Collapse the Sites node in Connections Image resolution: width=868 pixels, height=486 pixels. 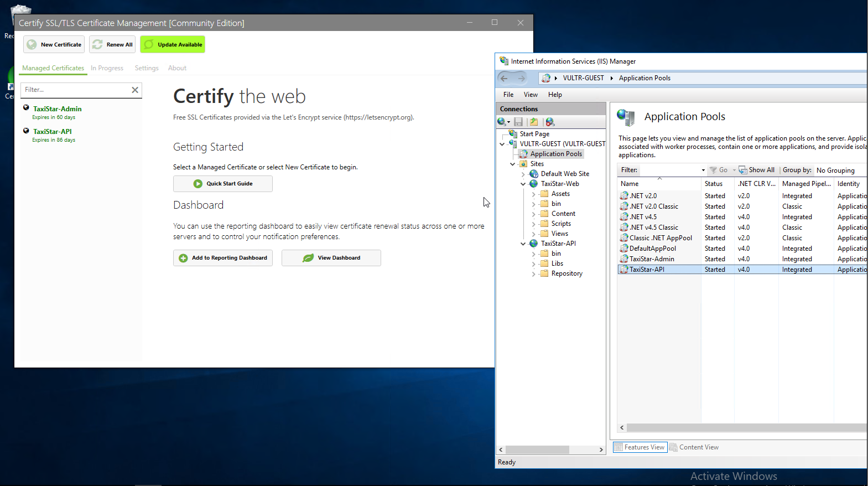point(512,164)
